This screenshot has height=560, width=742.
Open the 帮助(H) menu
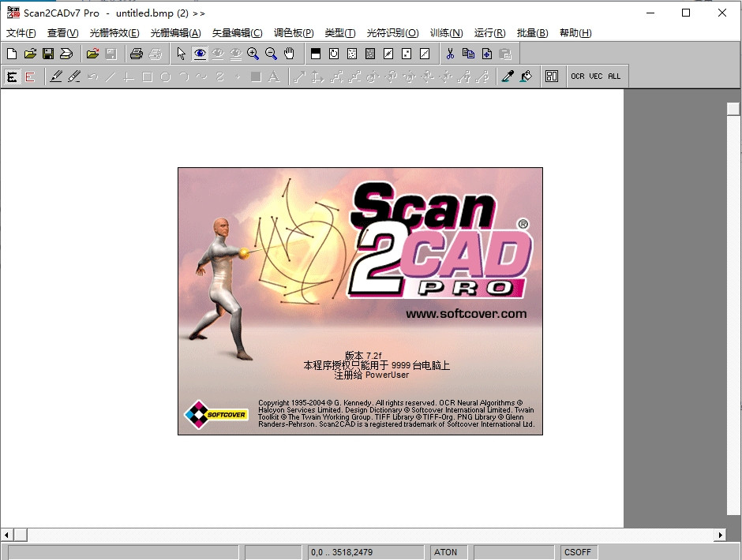(x=575, y=33)
